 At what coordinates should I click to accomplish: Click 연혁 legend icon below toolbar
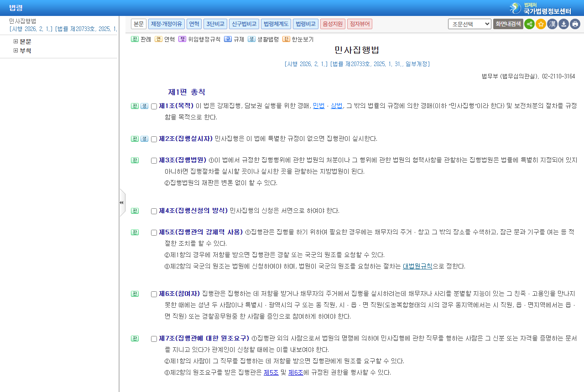(x=158, y=39)
